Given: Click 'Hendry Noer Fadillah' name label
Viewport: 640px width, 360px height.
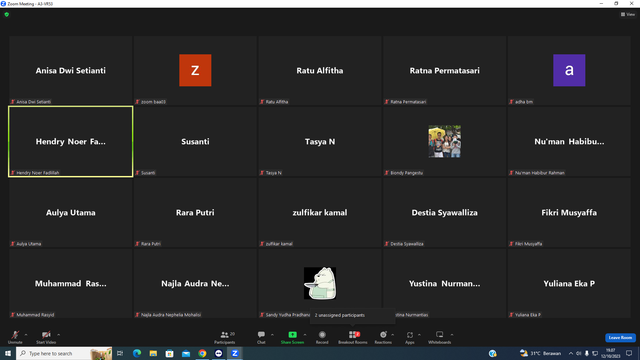Looking at the screenshot, I should tap(38, 173).
